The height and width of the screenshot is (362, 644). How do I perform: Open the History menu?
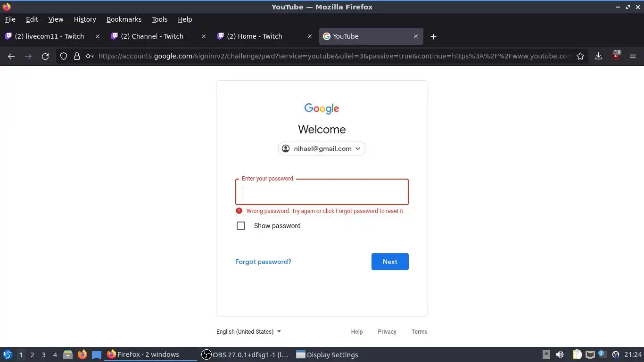(x=85, y=19)
